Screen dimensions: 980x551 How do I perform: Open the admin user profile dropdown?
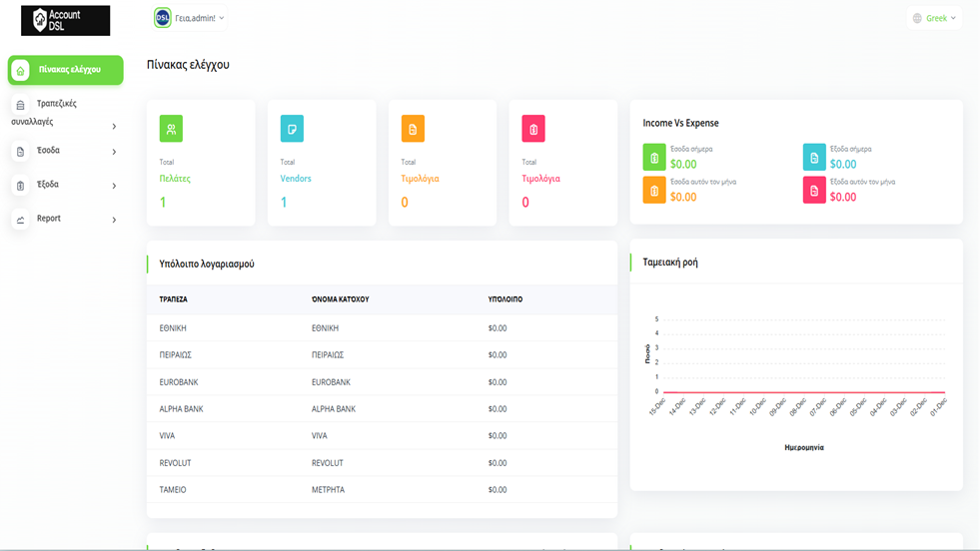[x=190, y=18]
